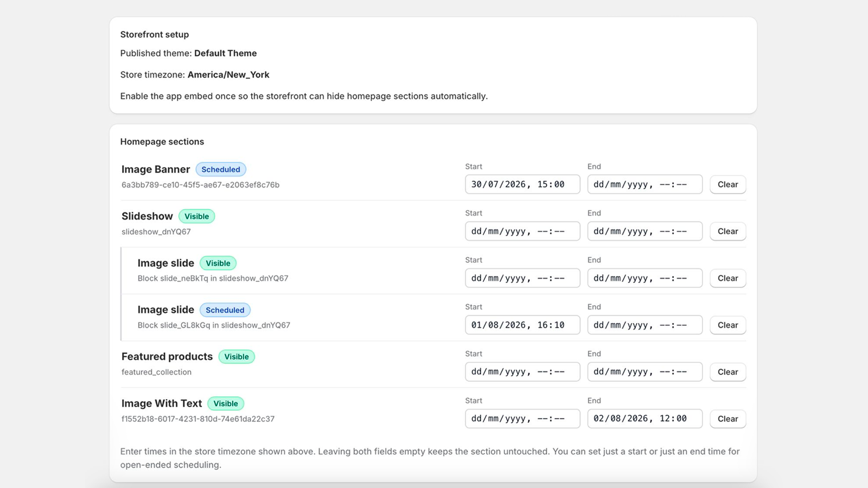Set end date for slide_neBkTq image slide
This screenshot has height=488, width=868.
tap(645, 278)
